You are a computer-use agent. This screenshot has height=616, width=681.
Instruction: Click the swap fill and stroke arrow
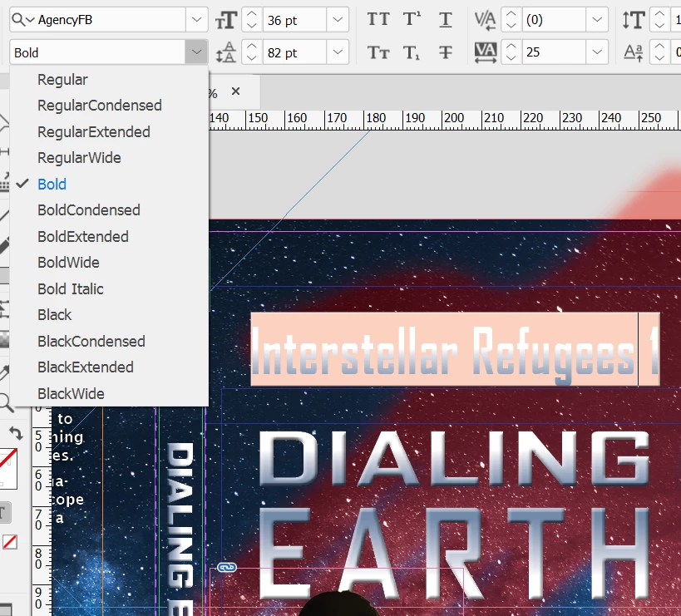click(16, 433)
